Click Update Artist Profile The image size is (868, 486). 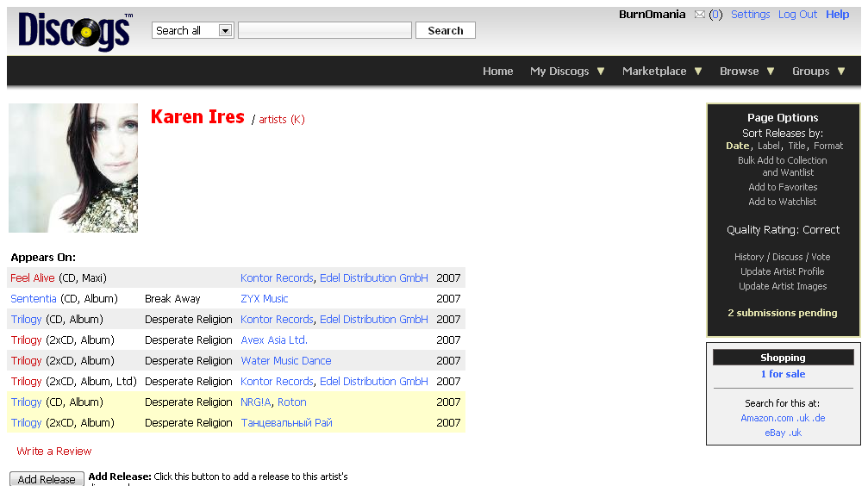782,271
